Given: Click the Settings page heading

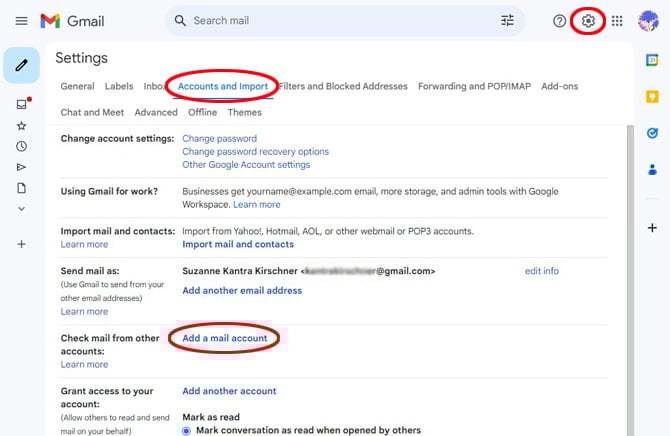Looking at the screenshot, I should [x=82, y=58].
